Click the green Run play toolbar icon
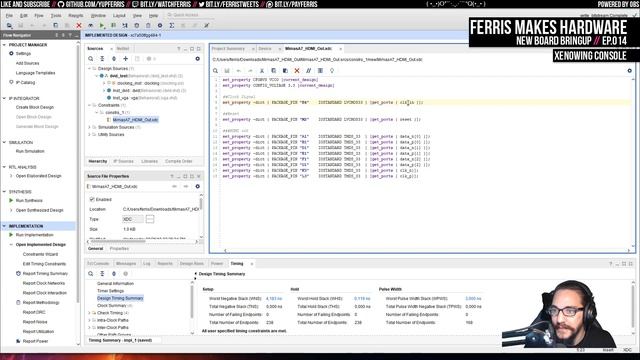Image resolution: width=640 pixels, height=360 pixels. click(x=102, y=25)
